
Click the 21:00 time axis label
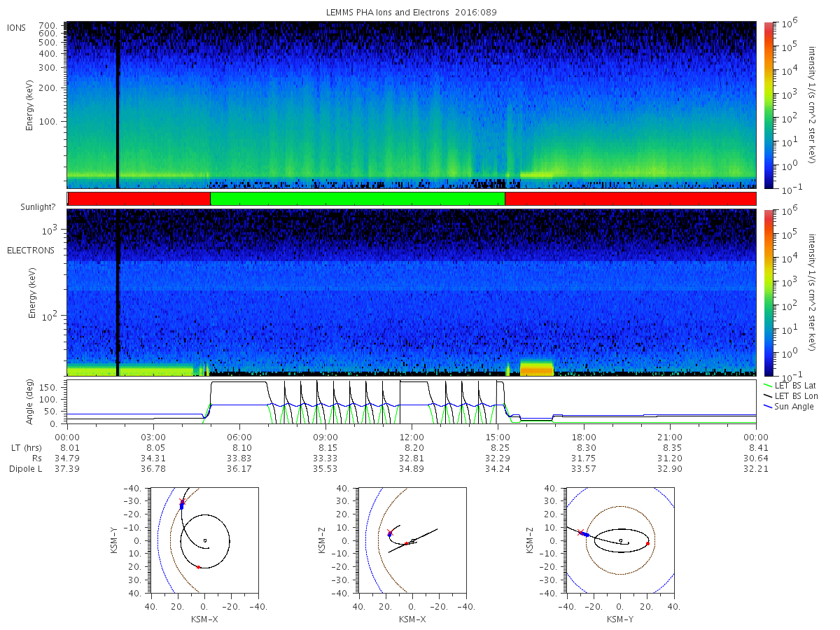pos(670,437)
